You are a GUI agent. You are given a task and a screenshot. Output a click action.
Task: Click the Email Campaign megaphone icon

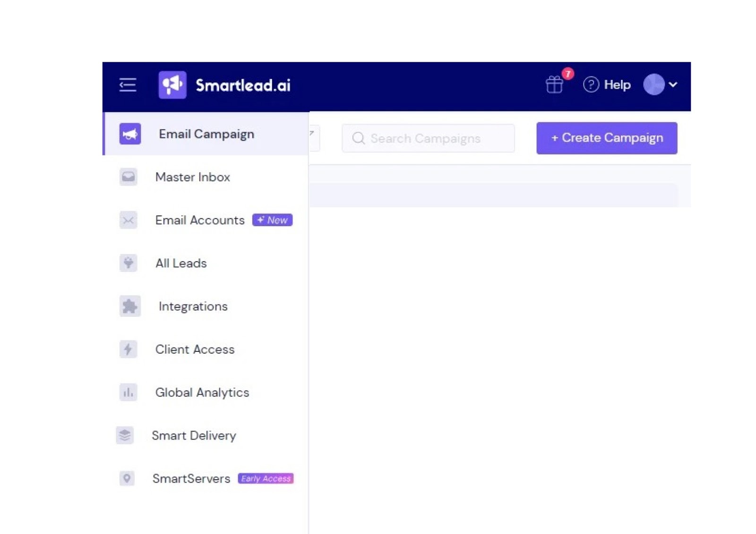click(x=130, y=134)
